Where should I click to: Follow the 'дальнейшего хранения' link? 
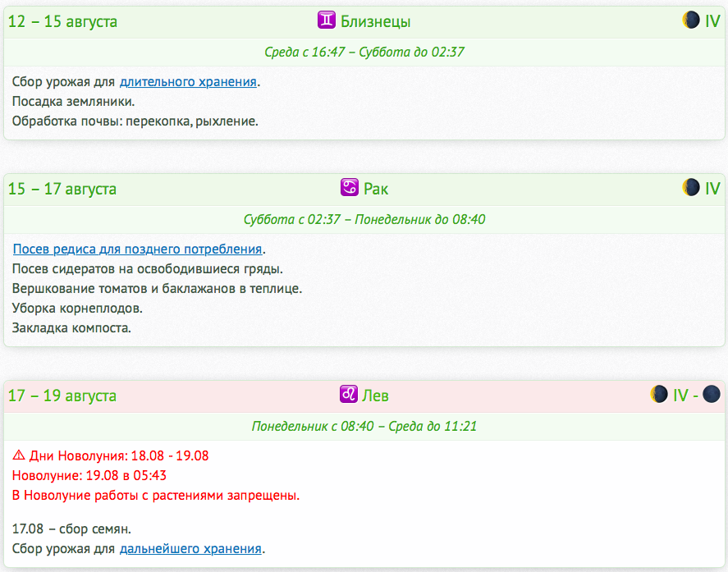(190, 548)
